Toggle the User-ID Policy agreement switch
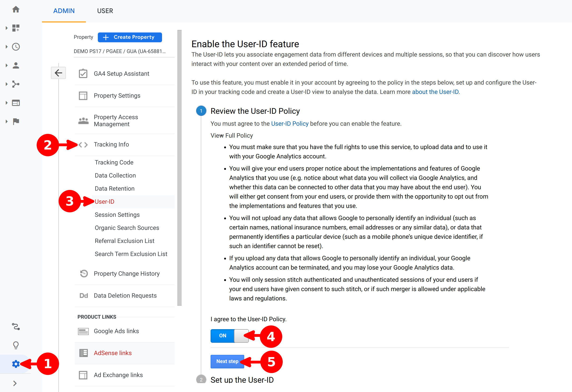Viewport: 572px width, 392px height. (x=230, y=336)
